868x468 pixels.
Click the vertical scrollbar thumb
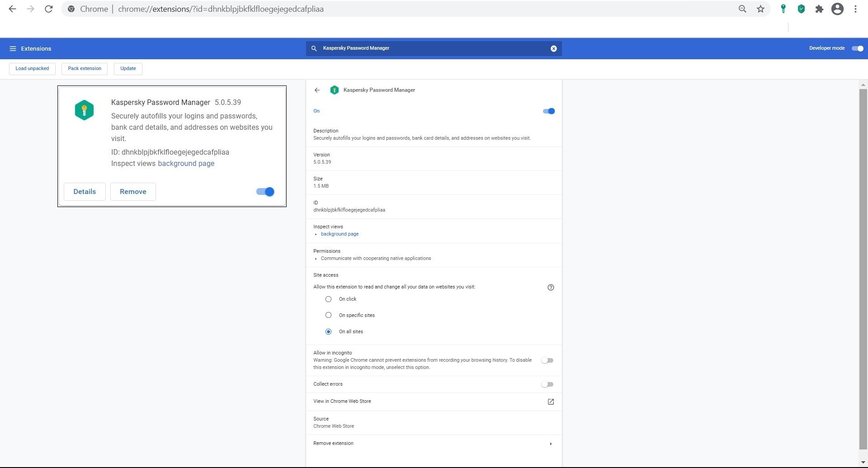click(863, 269)
